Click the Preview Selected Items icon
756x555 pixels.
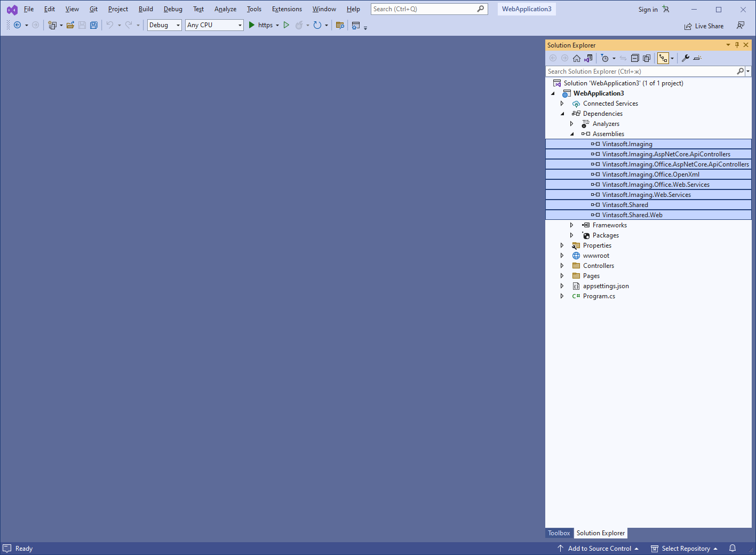point(697,58)
